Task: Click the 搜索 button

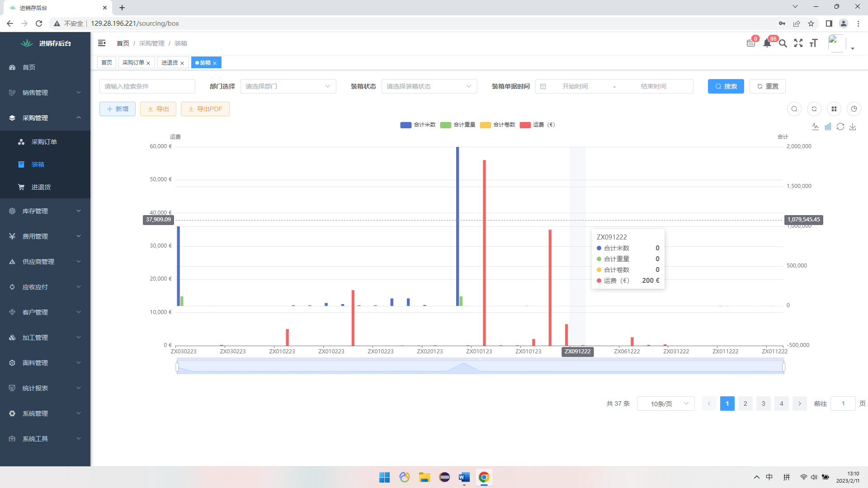Action: [x=726, y=86]
